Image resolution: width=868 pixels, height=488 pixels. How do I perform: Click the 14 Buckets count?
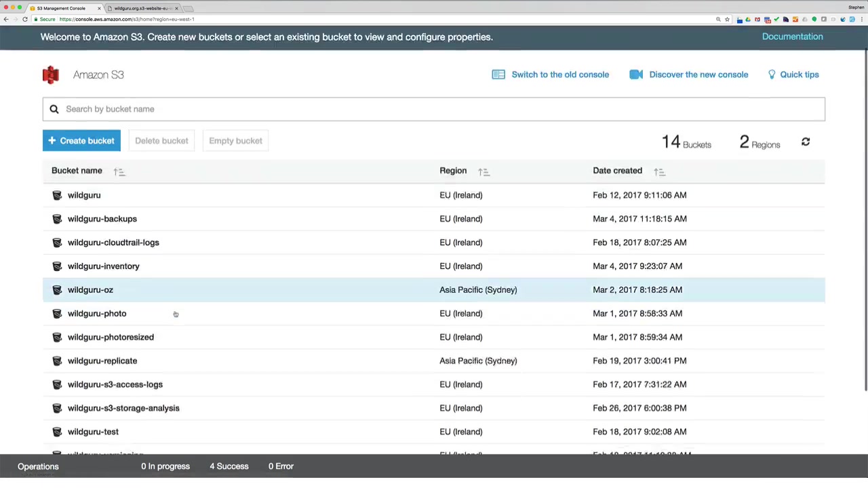point(686,142)
